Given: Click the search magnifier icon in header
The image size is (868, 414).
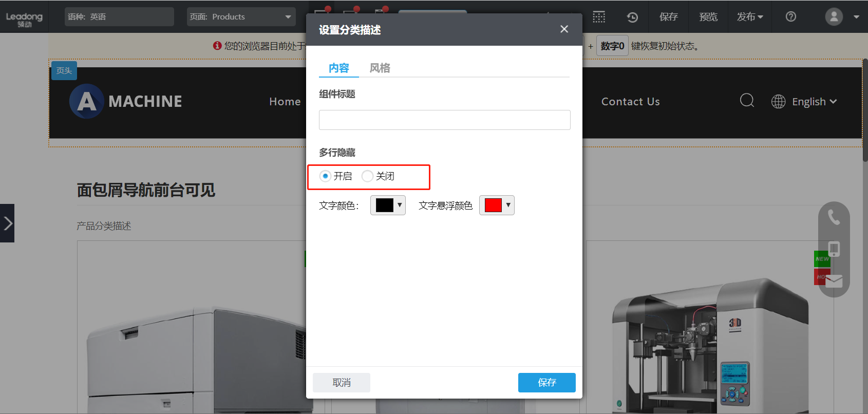Looking at the screenshot, I should pyautogui.click(x=747, y=101).
